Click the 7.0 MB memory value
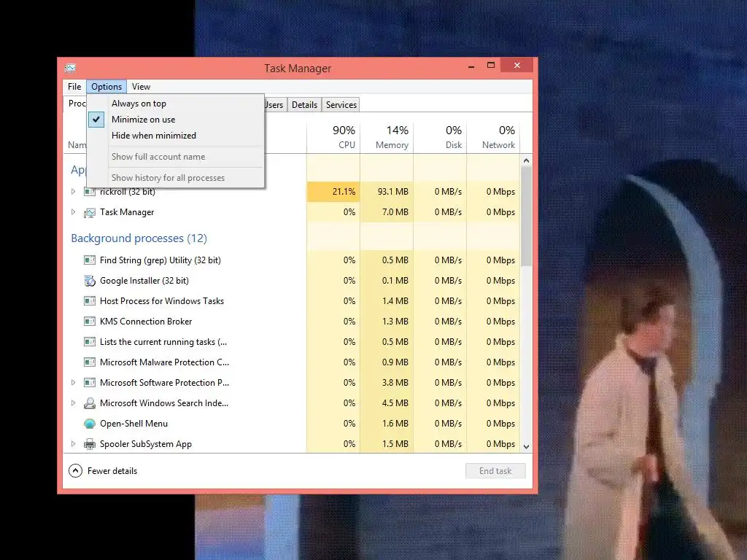Image resolution: width=747 pixels, height=560 pixels. (x=395, y=212)
